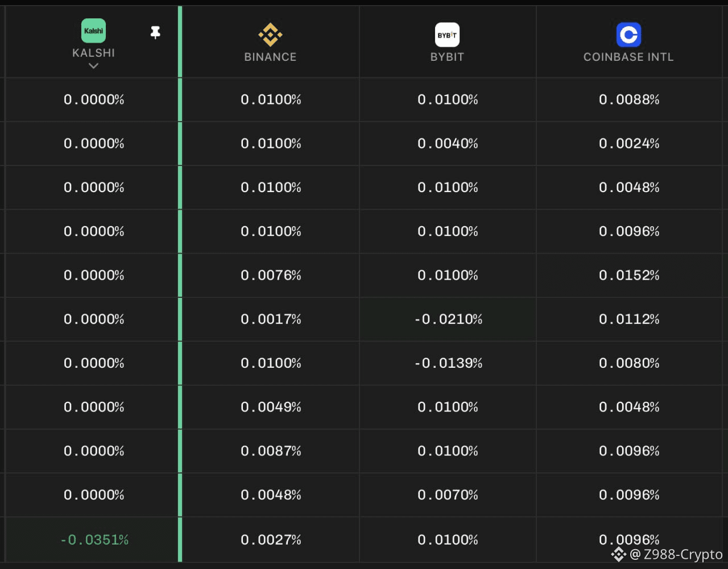
Task: Click the 0.0040% Bybit cell
Action: coord(448,144)
